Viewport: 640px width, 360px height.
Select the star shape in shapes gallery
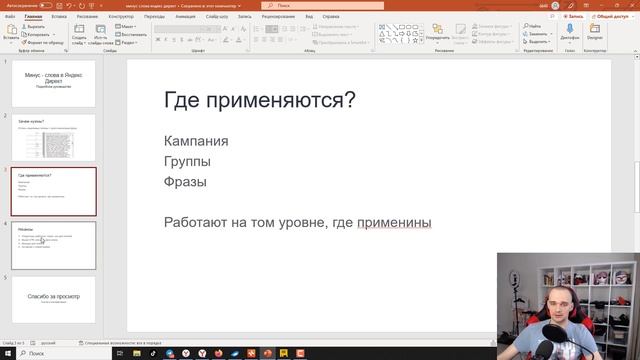click(415, 40)
